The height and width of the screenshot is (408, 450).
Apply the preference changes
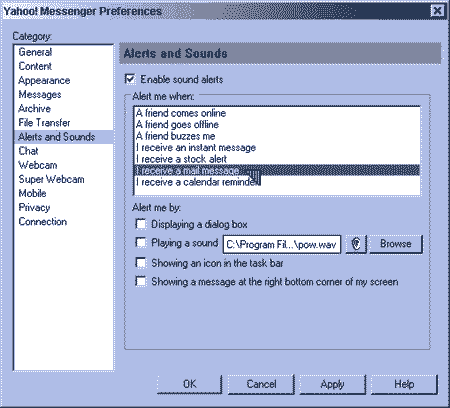(332, 384)
